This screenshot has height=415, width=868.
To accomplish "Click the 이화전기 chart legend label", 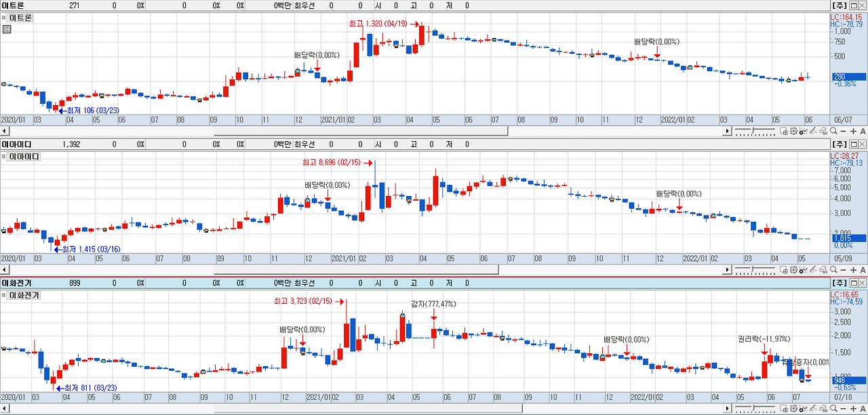I will point(24,295).
